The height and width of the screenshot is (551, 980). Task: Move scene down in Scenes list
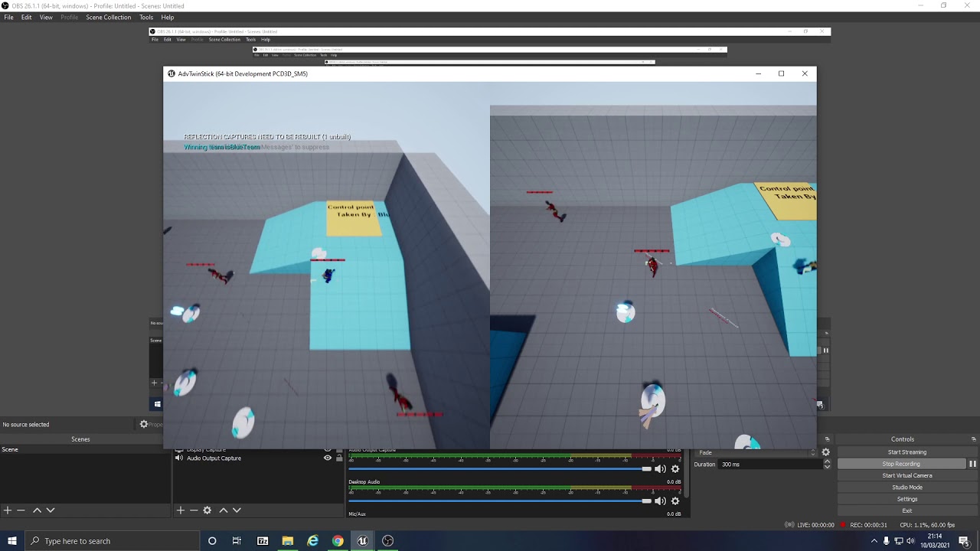[51, 510]
